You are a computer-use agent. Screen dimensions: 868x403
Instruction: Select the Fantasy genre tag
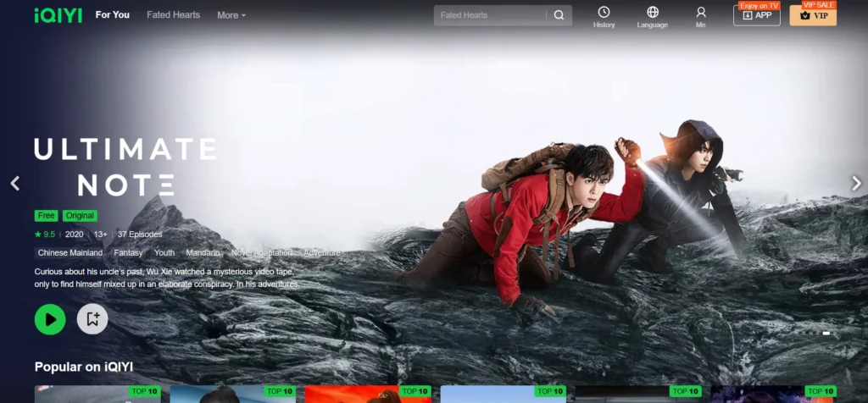click(129, 252)
